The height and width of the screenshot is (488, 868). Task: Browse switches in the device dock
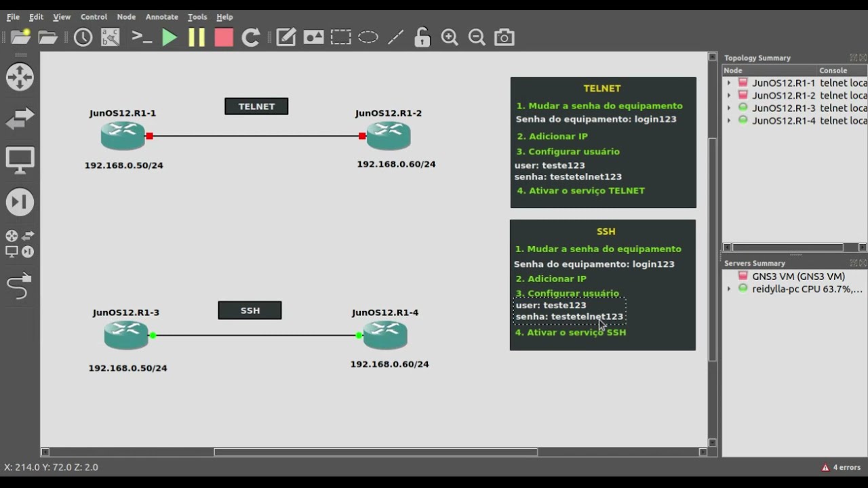pos(20,119)
